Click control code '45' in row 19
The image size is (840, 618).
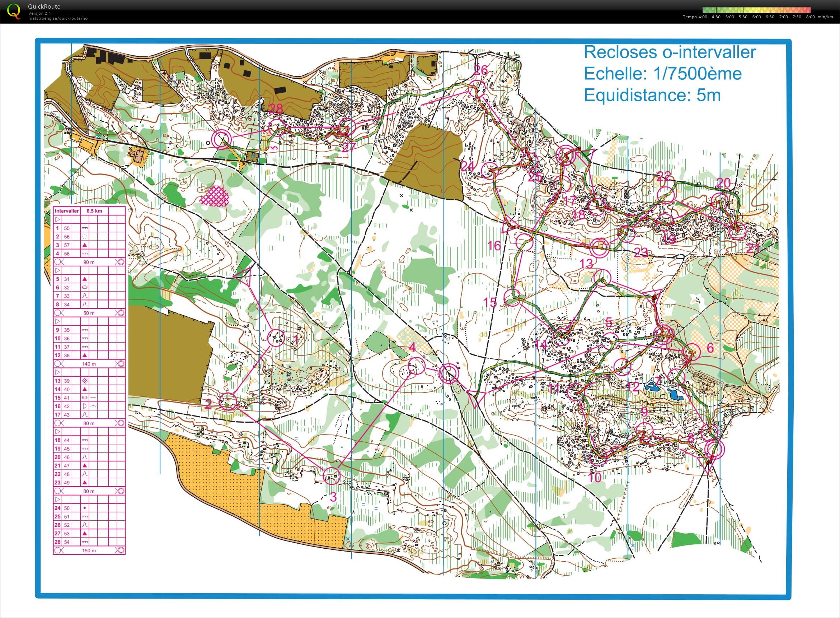66,449
